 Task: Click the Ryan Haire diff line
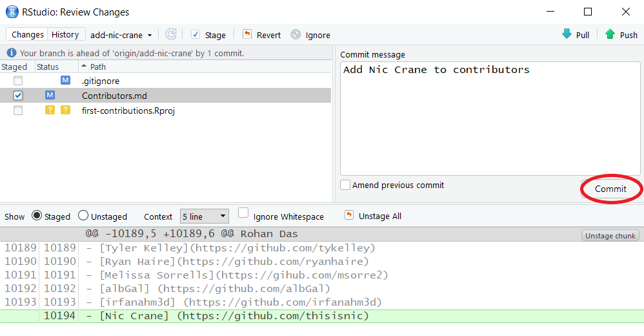tap(322, 262)
